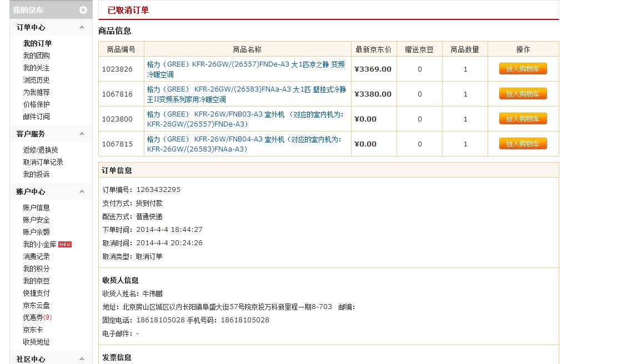Image resolution: width=622 pixels, height=364 pixels.
Task: Add item 1067816 to cart with 放入购物车
Action: tap(523, 94)
